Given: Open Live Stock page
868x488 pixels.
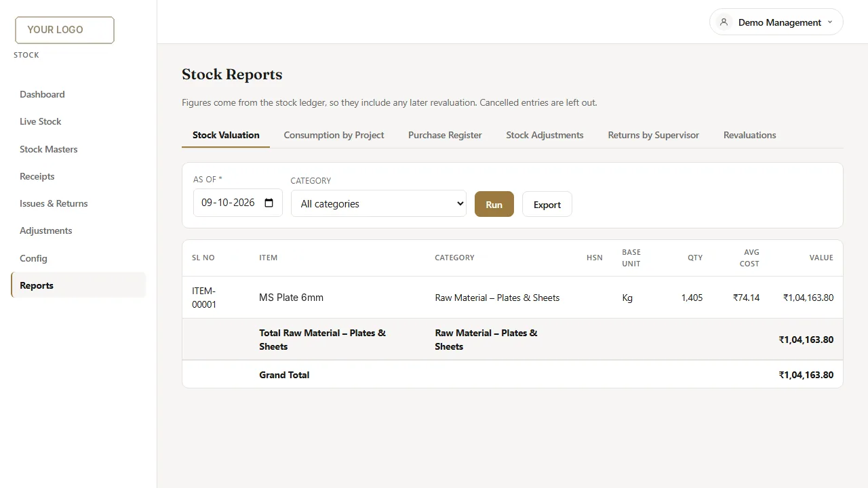Looking at the screenshot, I should click(x=79, y=121).
